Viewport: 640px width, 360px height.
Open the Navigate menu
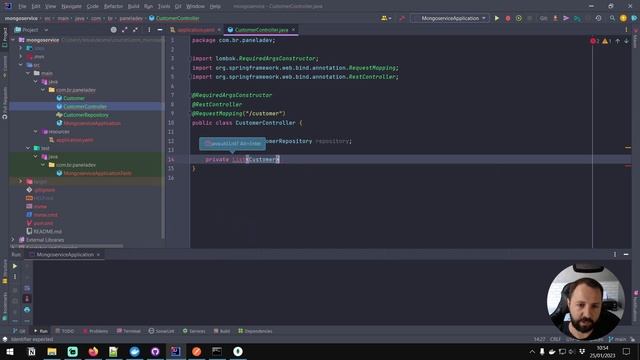point(71,6)
